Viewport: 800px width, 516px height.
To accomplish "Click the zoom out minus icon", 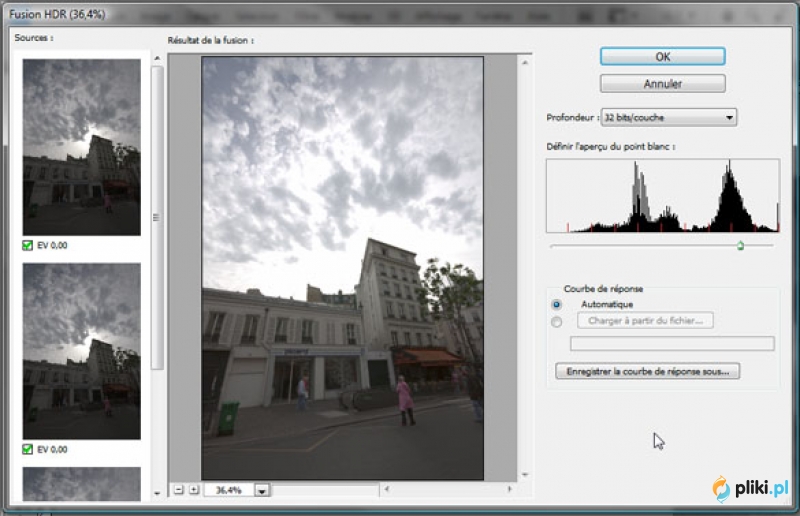I will coord(179,490).
